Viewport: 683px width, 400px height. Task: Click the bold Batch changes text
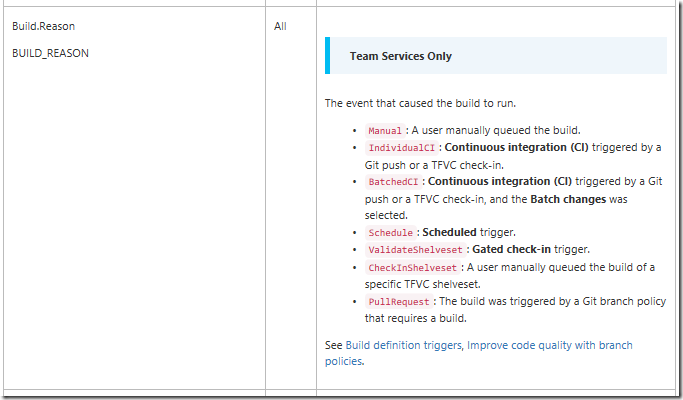[x=568, y=199]
